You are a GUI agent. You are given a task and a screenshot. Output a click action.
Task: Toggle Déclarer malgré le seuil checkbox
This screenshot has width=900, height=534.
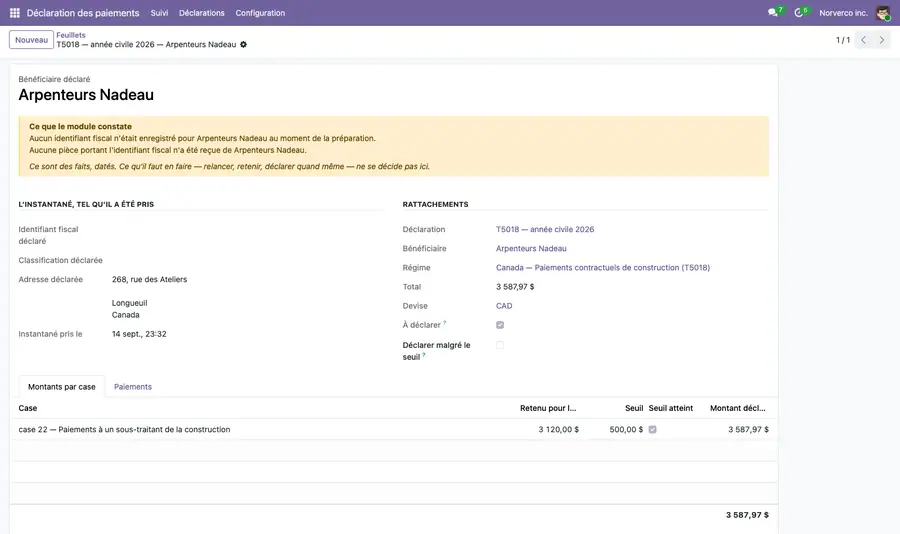[500, 345]
